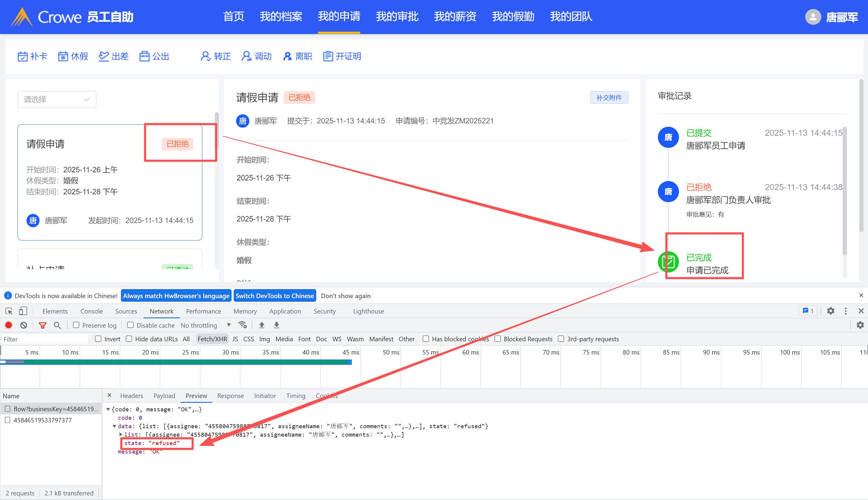Screen dimensions: 868x500
Task: Open the 我的审批 navigation menu
Action: [x=397, y=17]
